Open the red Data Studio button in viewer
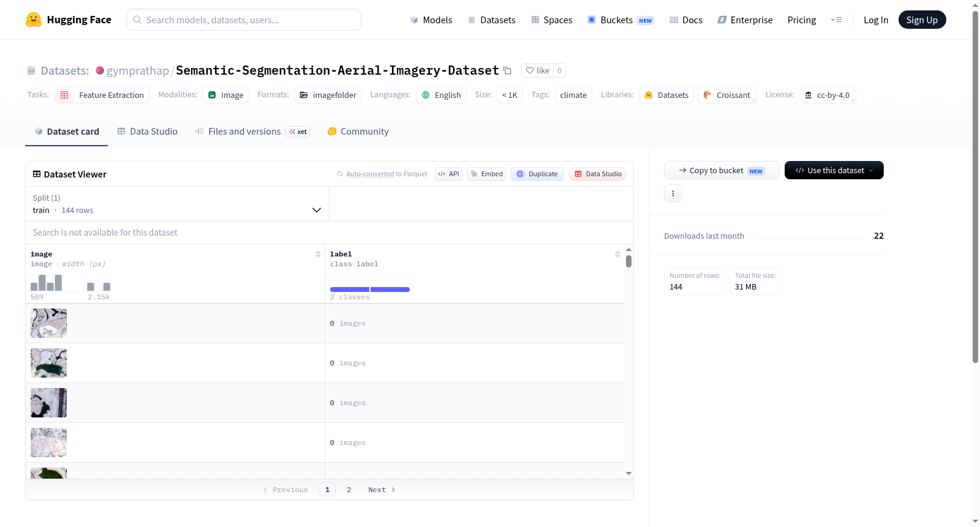The image size is (980, 527). click(x=598, y=174)
